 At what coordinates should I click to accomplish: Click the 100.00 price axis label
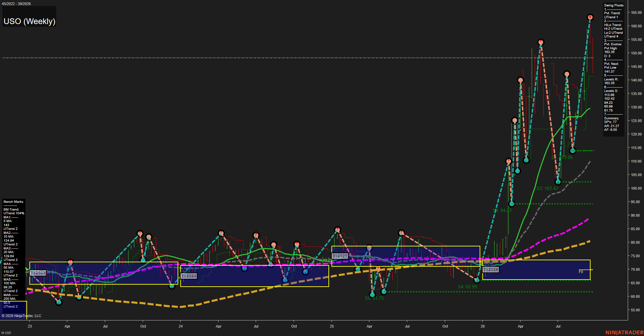[636, 188]
